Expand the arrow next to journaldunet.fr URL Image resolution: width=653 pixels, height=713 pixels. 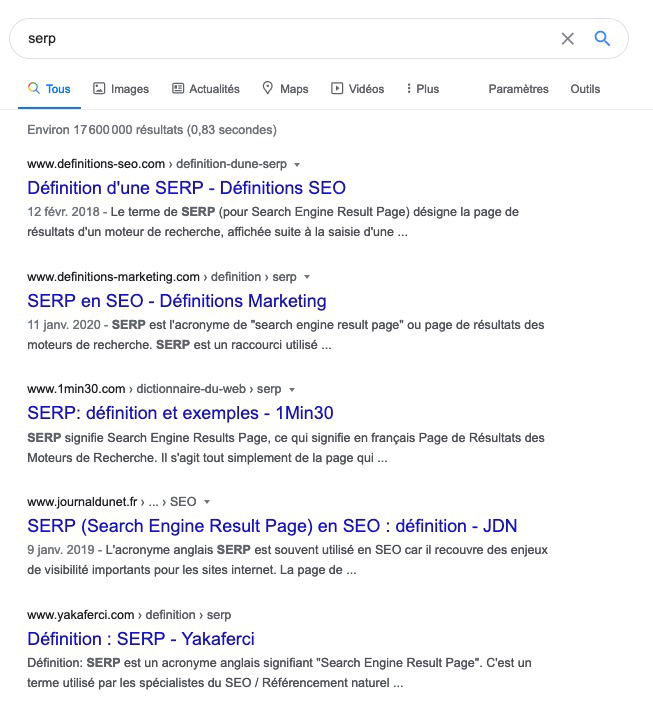pos(207,502)
